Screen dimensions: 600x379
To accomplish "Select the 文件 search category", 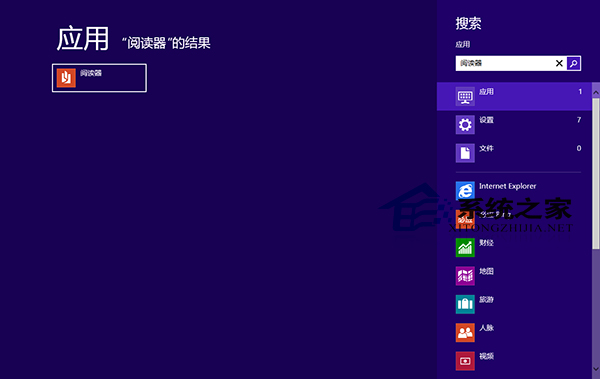I will 514,153.
